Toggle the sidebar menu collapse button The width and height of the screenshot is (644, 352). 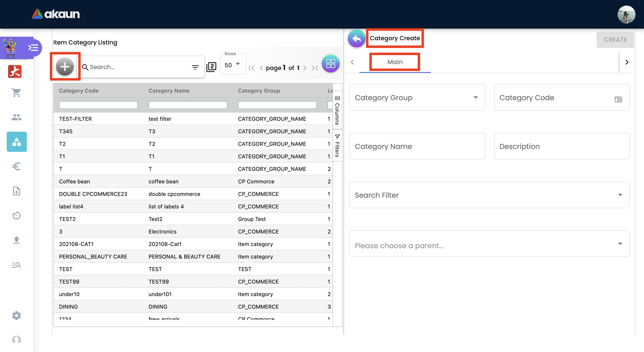coord(33,47)
